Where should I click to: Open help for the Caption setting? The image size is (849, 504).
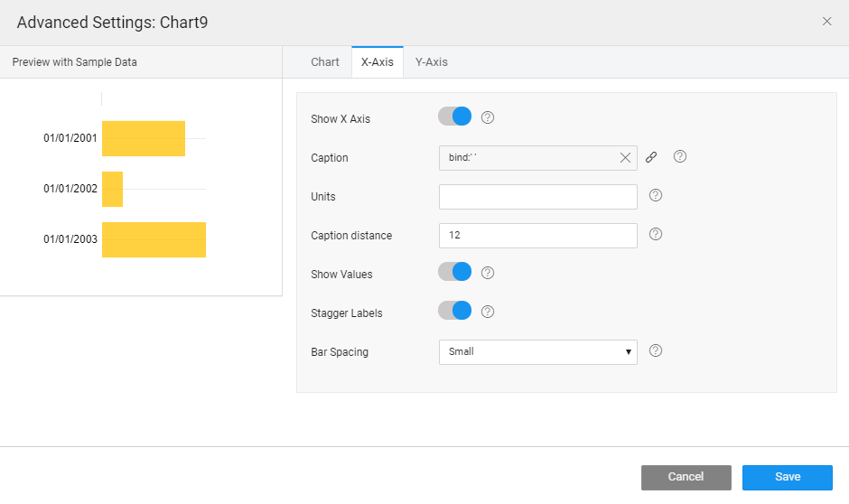pos(680,156)
